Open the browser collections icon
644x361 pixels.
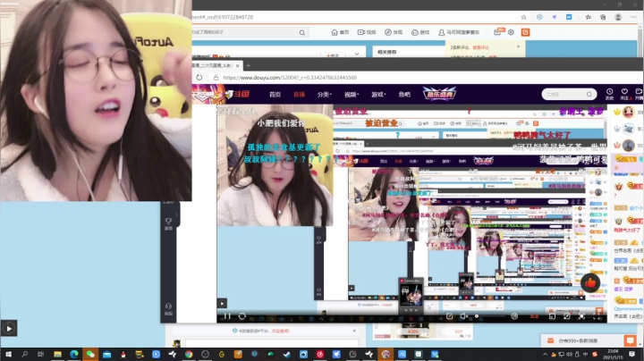point(603,17)
